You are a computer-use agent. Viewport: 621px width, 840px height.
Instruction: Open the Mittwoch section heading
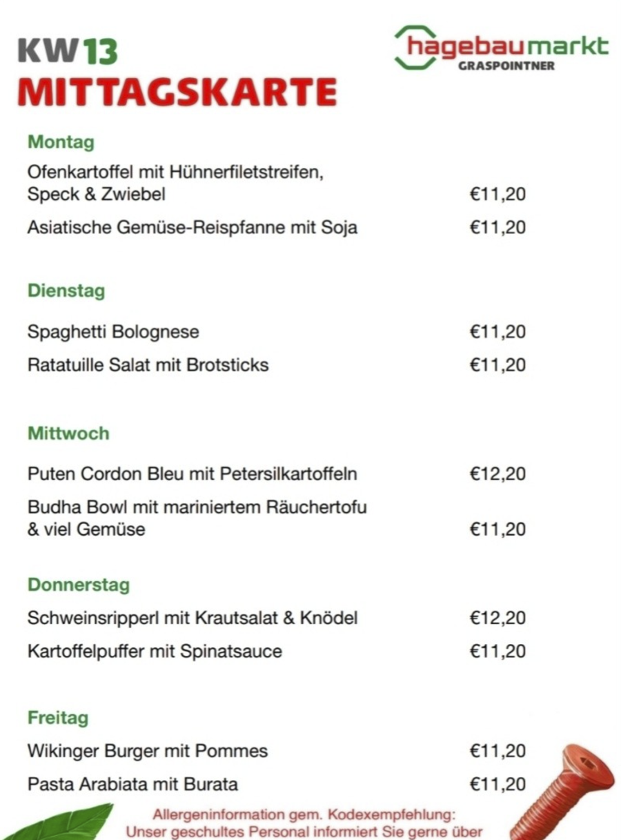68,433
